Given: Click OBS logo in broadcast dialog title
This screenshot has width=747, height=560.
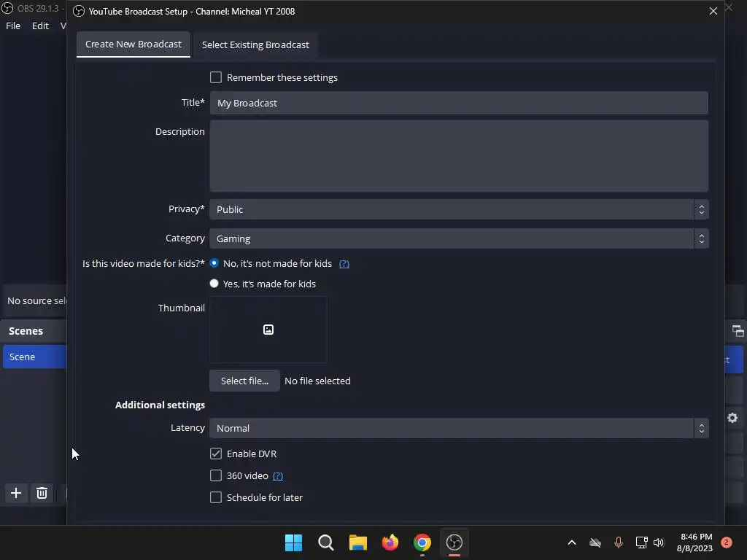Looking at the screenshot, I should click(79, 12).
